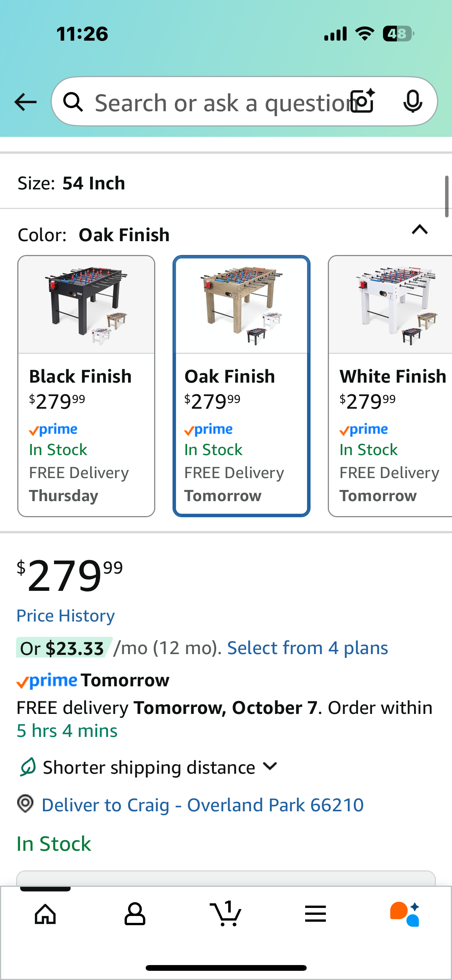Change delivery address Craig - Overland Park
452x980 pixels.
point(202,805)
